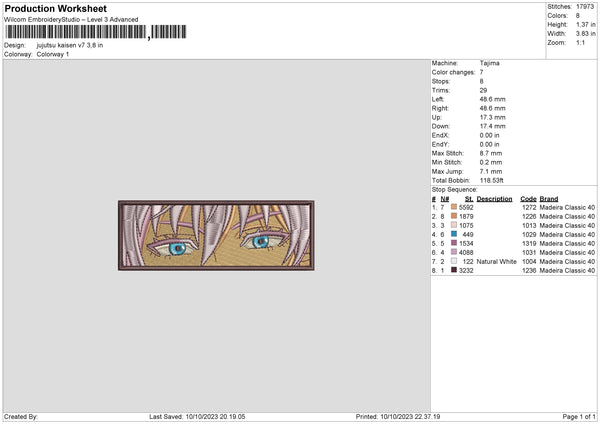Click the stitch count 3232 in row 8
This screenshot has width=600, height=424.
tap(466, 271)
